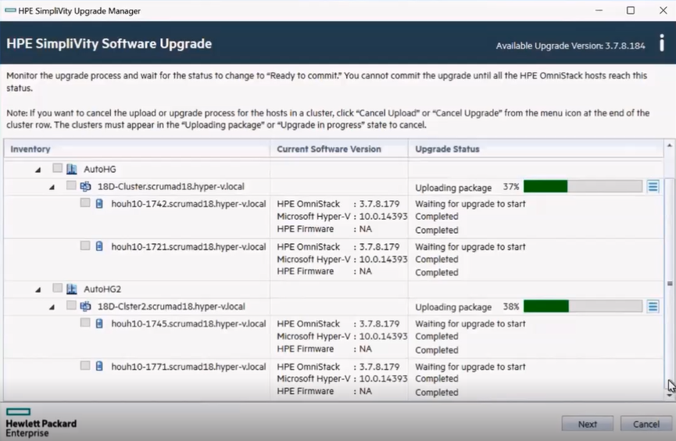Click AutoHG2 datacenter icon

coord(72,289)
